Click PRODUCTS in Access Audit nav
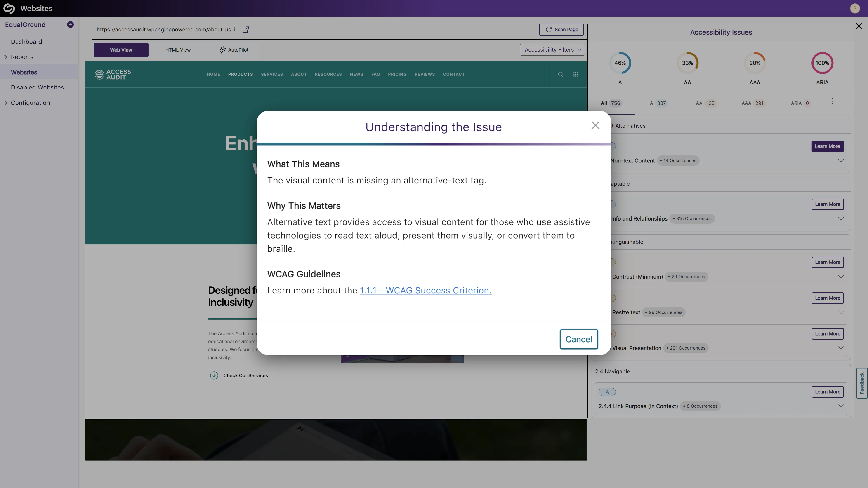 click(x=240, y=74)
